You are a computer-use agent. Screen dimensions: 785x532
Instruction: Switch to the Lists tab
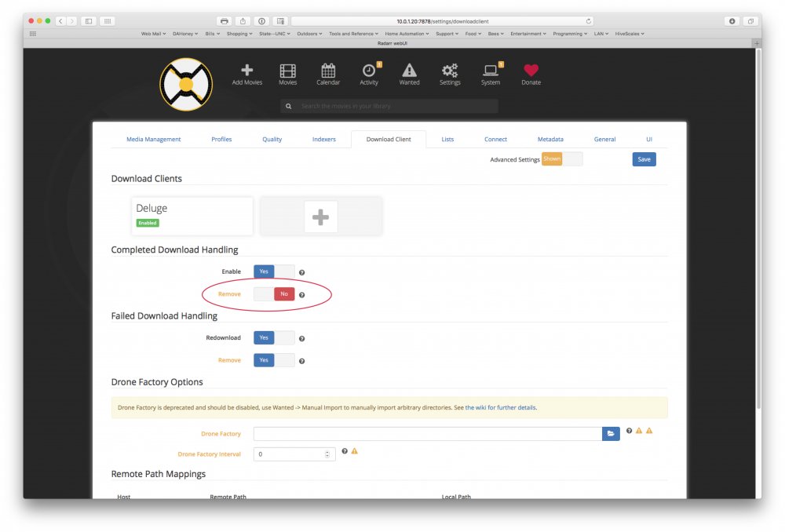click(x=447, y=140)
